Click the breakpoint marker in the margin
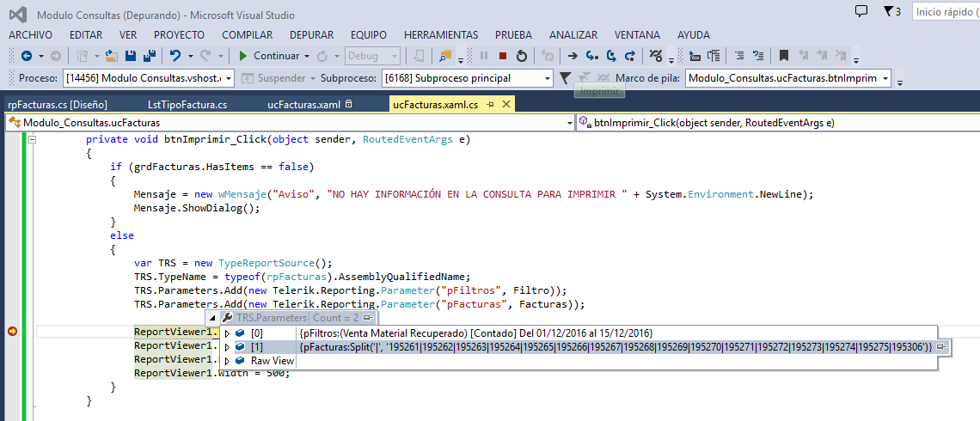Viewport: 980px width, 421px height. coord(12,333)
